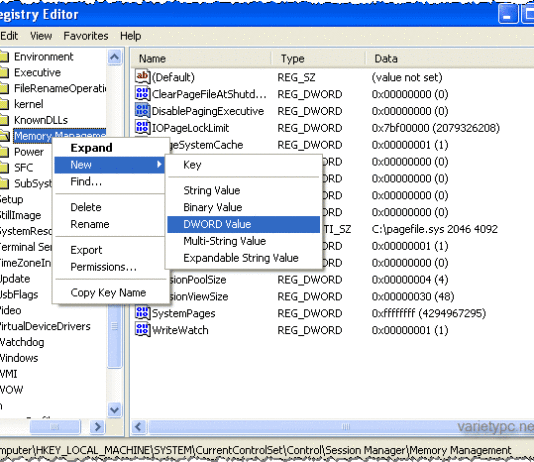The width and height of the screenshot is (534, 462).
Task: Open the New submenu entry
Action: click(109, 165)
